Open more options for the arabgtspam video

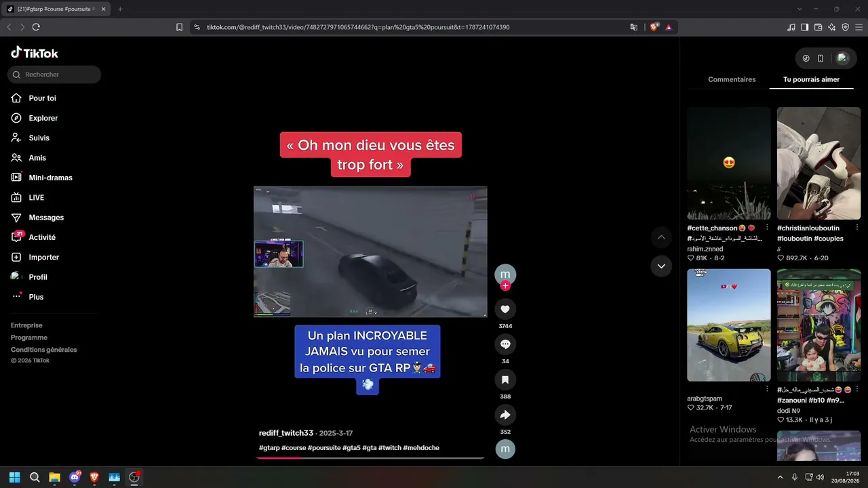(x=767, y=390)
